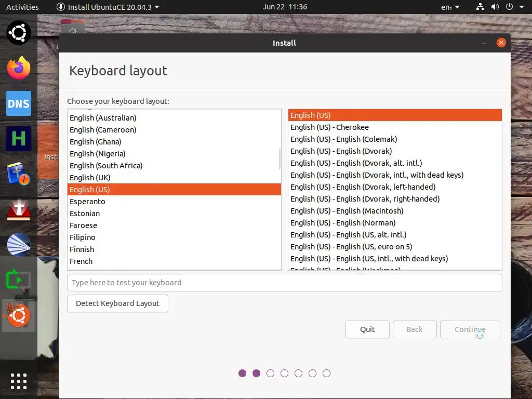Click the keyboard test input field

[x=285, y=283]
